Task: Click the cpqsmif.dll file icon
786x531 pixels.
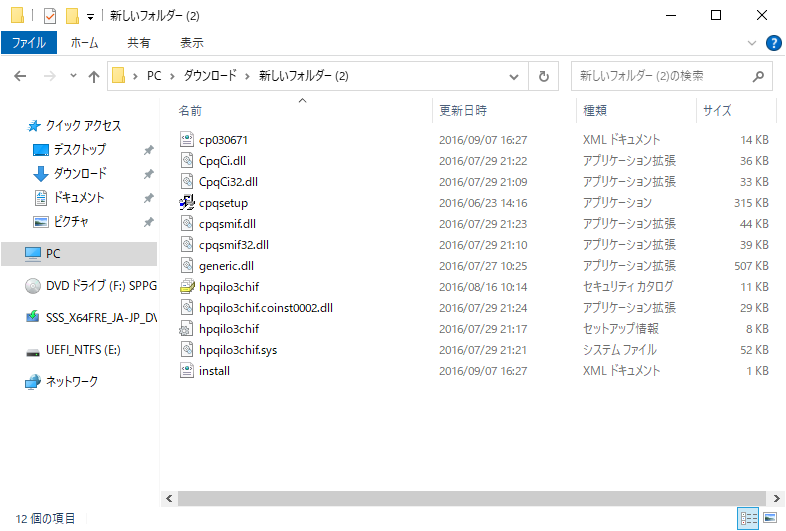Action: (187, 224)
